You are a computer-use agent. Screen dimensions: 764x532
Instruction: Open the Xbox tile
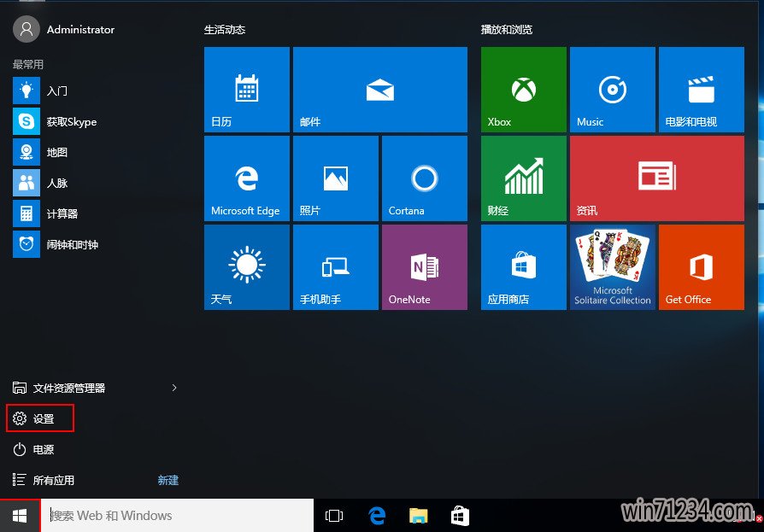pos(523,90)
